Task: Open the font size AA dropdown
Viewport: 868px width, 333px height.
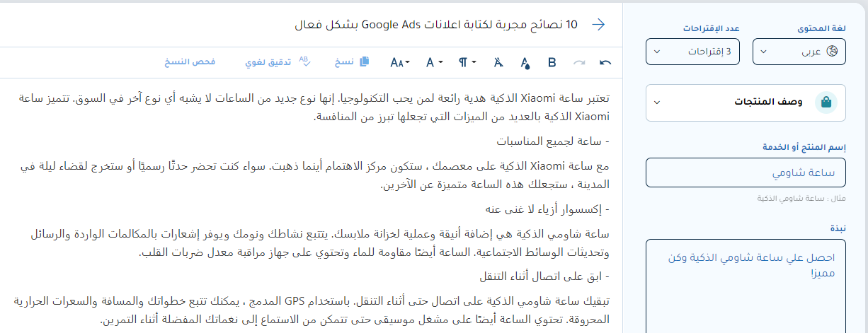Action: 400,62
